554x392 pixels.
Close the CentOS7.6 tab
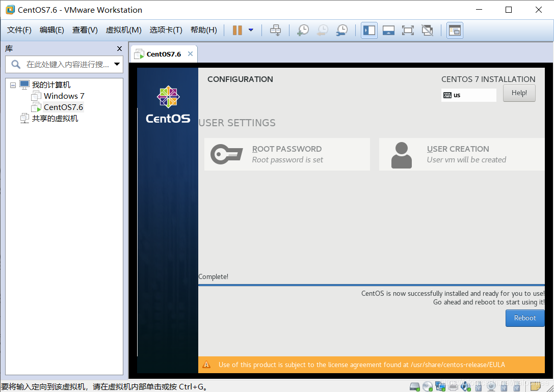(191, 53)
